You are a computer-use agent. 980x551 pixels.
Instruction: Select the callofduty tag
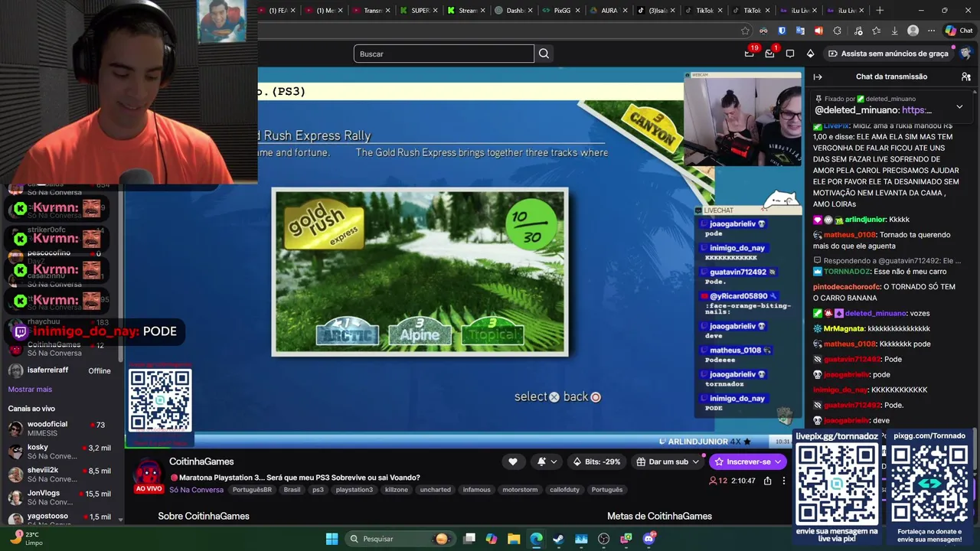pos(566,490)
